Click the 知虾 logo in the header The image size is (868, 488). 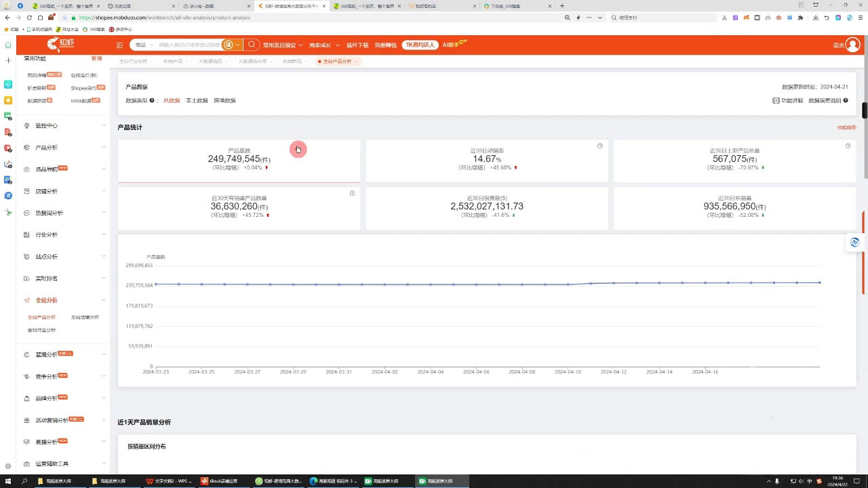click(x=62, y=45)
